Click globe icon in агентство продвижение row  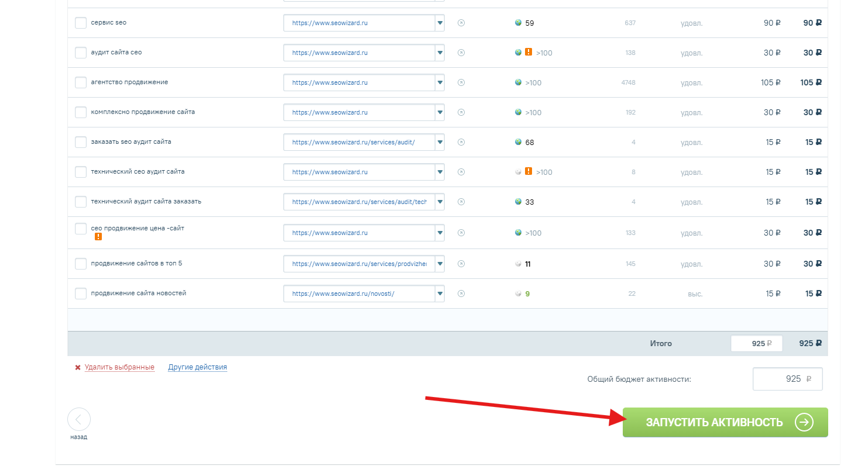click(x=518, y=82)
